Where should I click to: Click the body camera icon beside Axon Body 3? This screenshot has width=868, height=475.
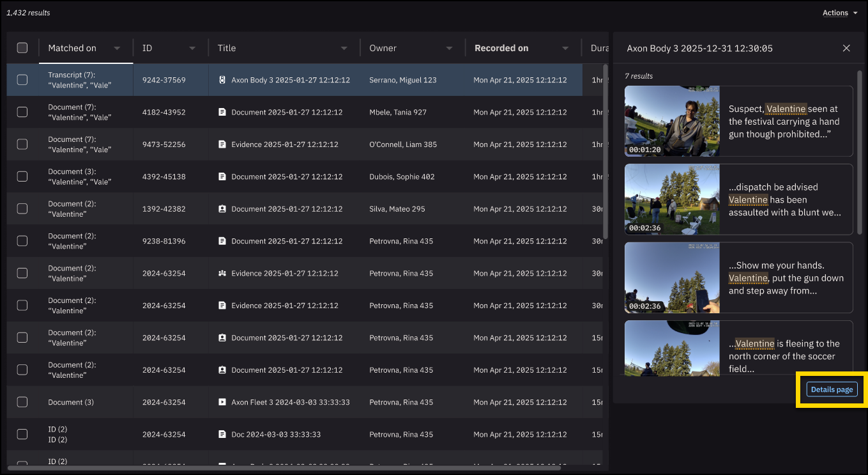[222, 80]
